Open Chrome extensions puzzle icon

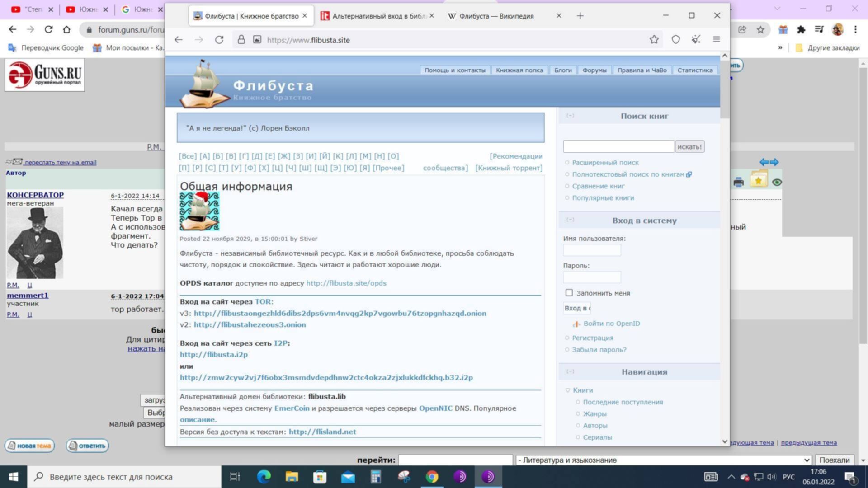pyautogui.click(x=801, y=30)
